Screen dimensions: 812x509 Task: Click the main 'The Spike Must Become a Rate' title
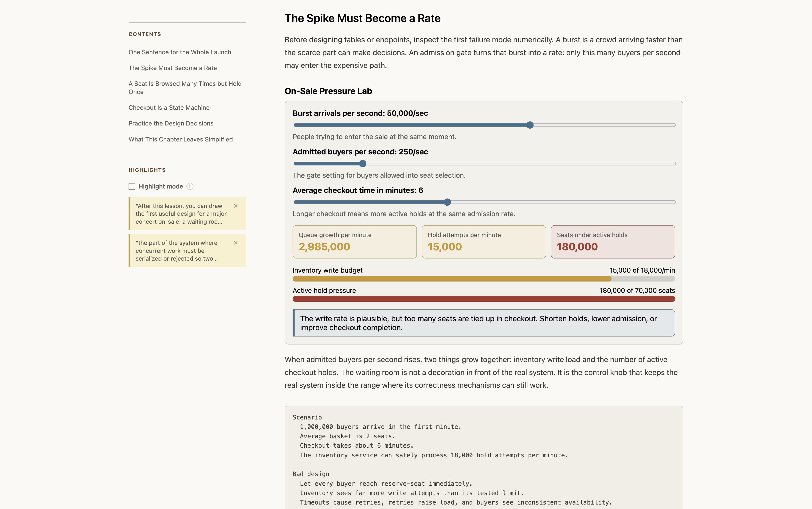(x=363, y=18)
